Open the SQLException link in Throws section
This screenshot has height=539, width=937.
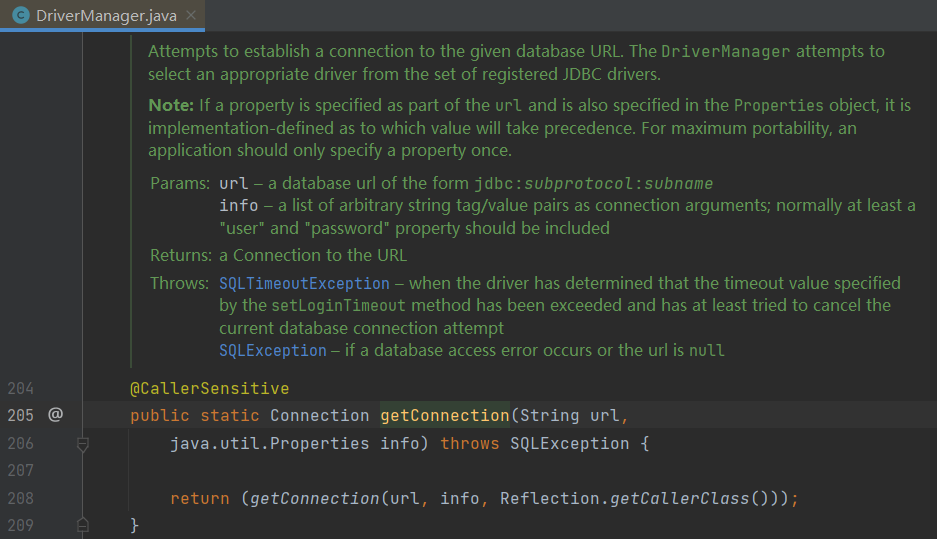click(272, 351)
